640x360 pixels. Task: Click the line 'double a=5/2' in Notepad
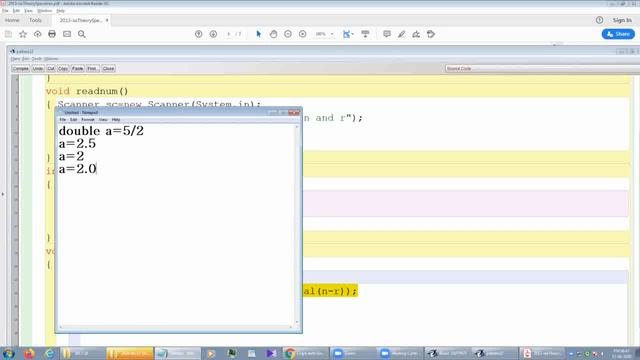101,131
